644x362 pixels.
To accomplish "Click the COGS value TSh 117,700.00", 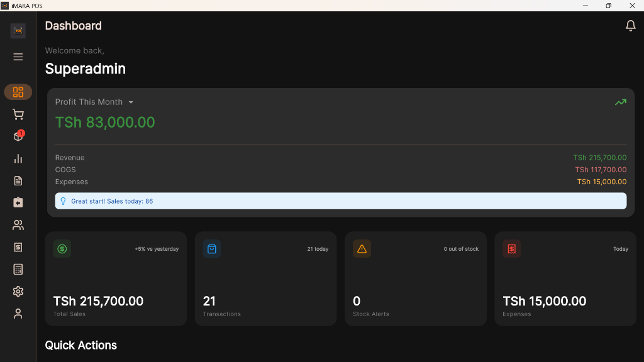I will click(x=601, y=170).
